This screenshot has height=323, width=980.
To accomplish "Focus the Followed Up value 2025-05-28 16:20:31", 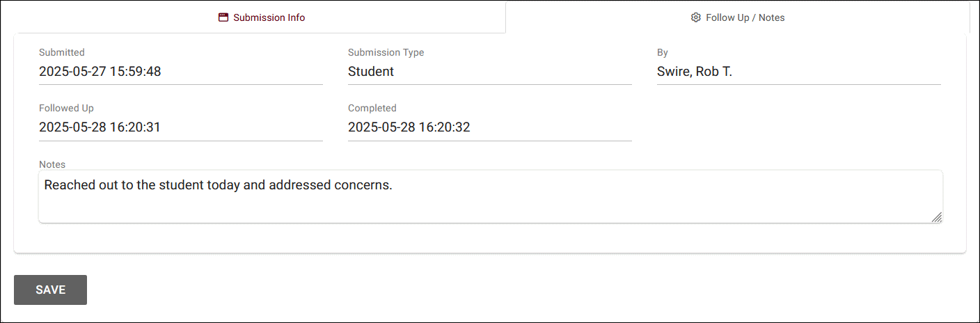I will coord(100,127).
